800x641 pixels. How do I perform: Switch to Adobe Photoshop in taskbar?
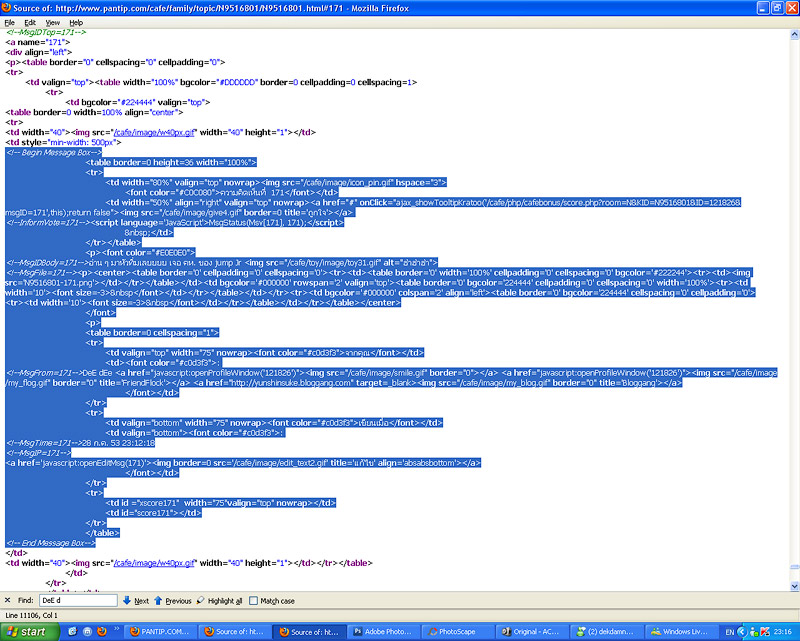tap(384, 631)
